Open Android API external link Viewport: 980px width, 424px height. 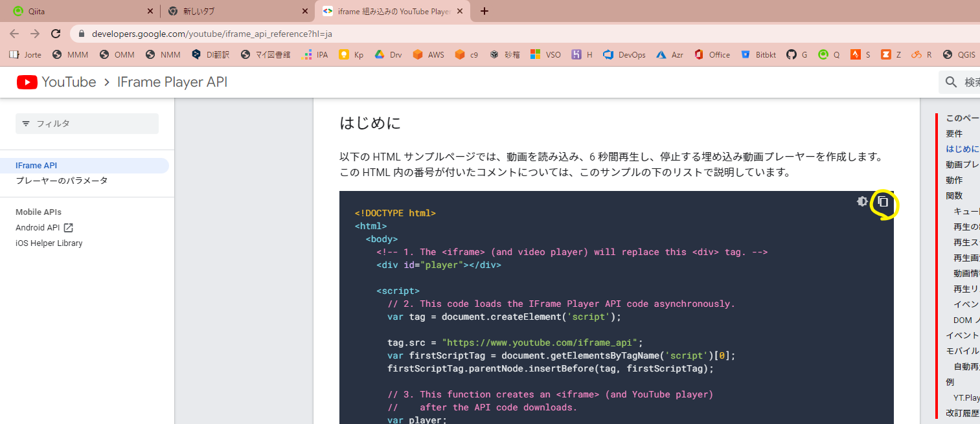(x=45, y=227)
